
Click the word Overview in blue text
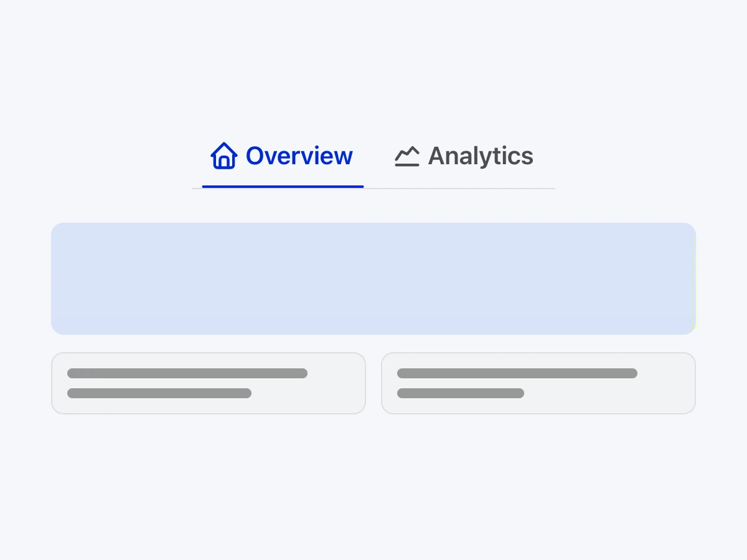299,156
